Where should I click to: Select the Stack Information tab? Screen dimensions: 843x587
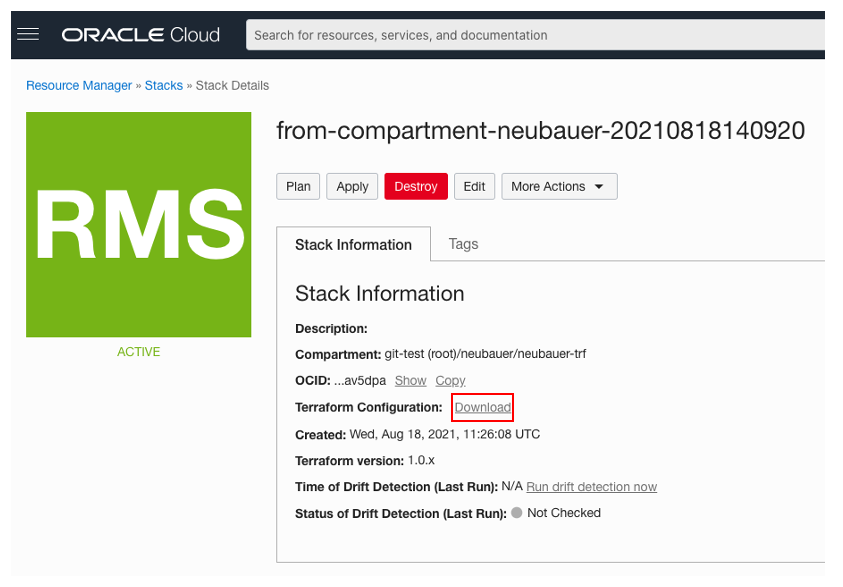point(353,245)
